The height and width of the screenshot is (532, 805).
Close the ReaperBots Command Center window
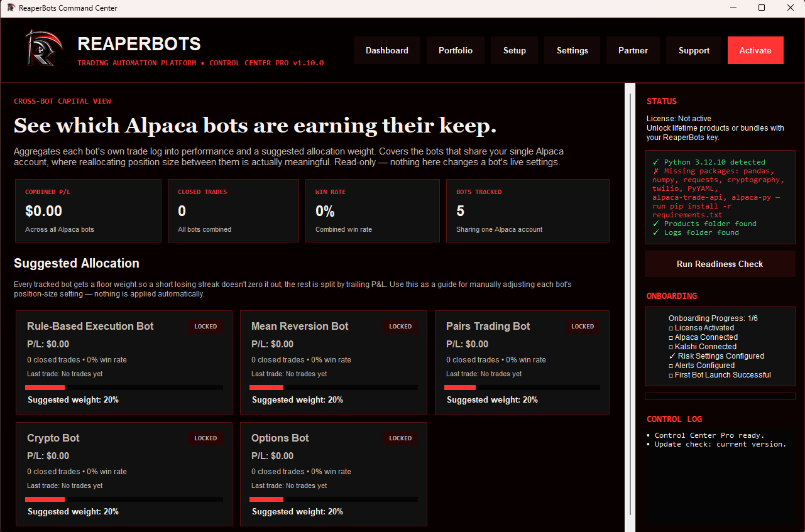(791, 8)
